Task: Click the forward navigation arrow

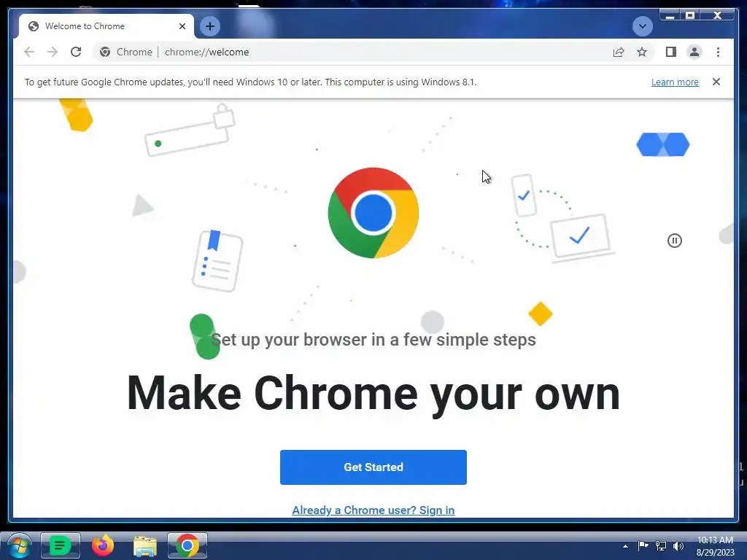Action: click(53, 52)
